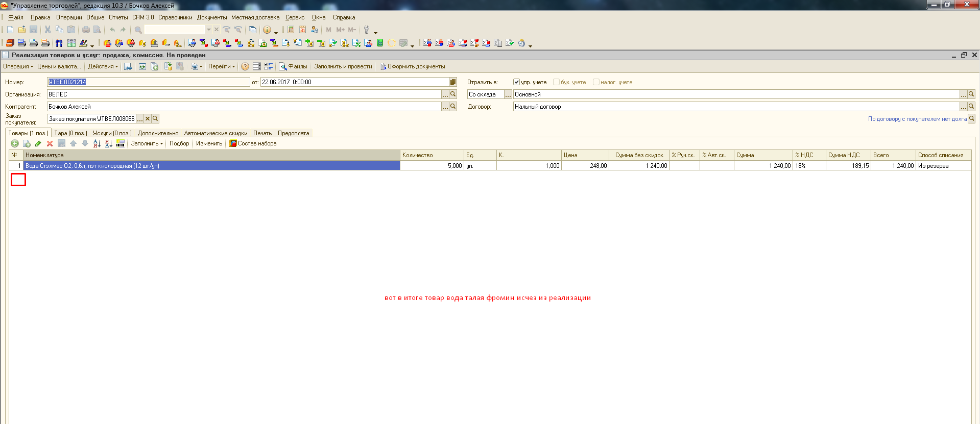The image size is (980, 424).
Task: Open the 'Справочники' menu
Action: [x=175, y=17]
